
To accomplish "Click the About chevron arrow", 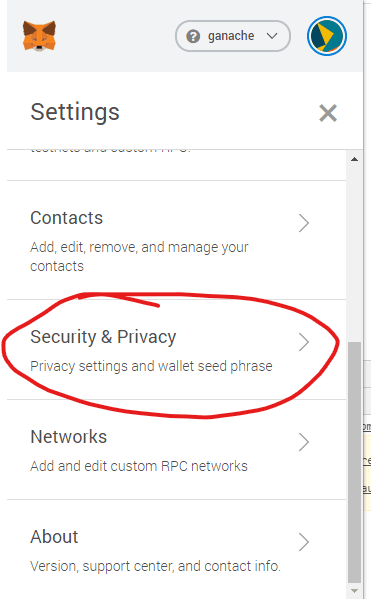I will pos(304,542).
